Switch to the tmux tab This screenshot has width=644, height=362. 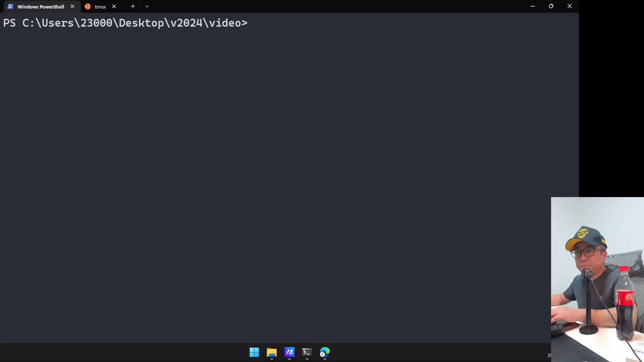(100, 6)
